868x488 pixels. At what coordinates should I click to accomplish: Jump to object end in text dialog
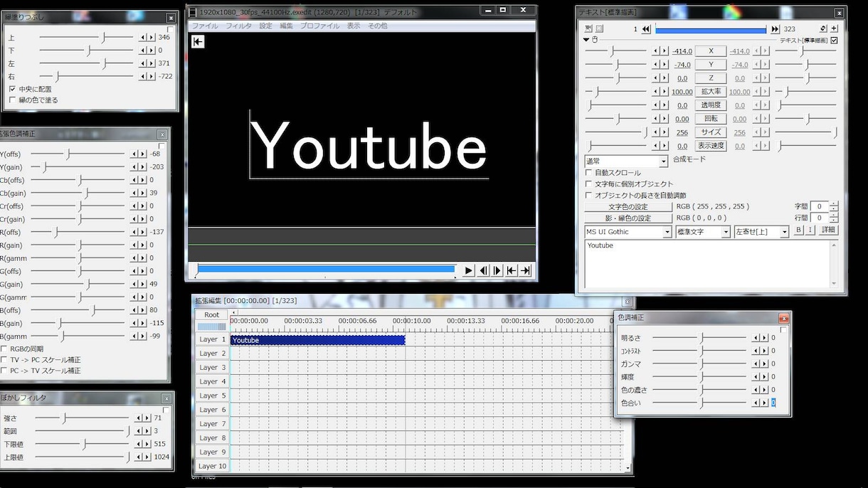tap(775, 29)
